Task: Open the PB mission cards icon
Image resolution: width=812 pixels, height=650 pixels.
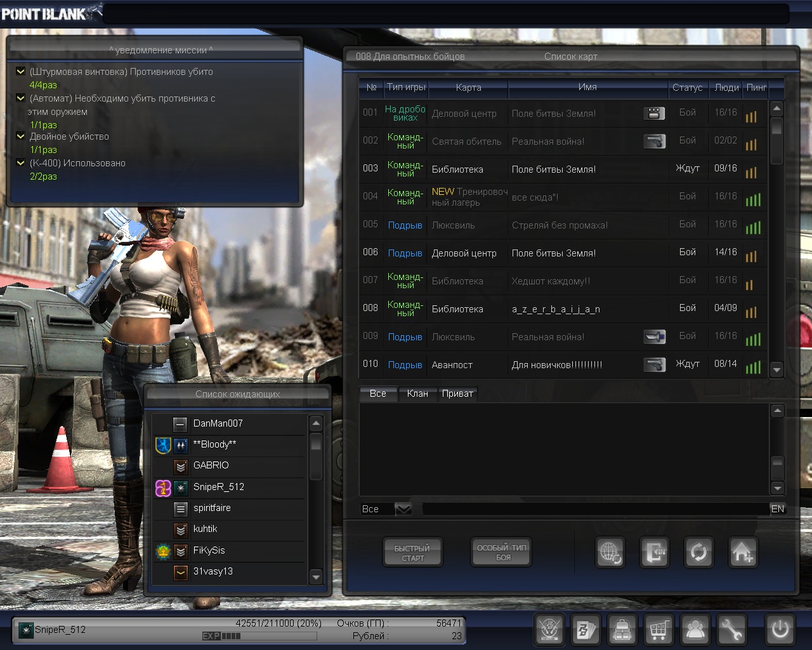Action: click(586, 630)
